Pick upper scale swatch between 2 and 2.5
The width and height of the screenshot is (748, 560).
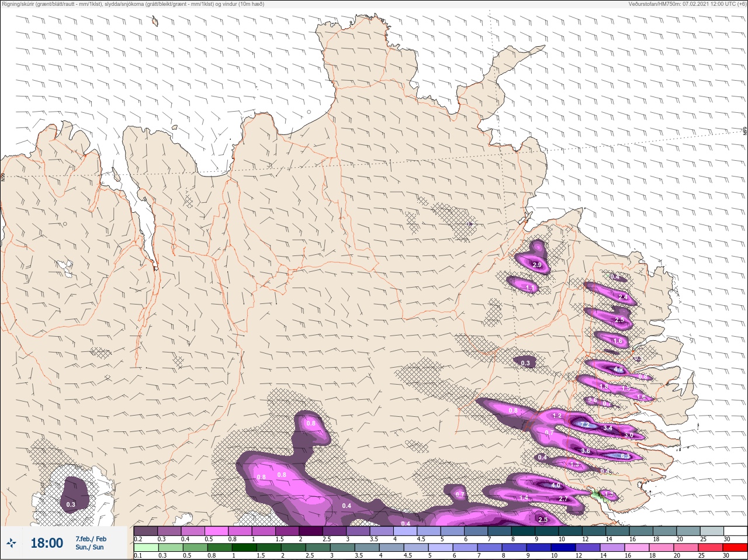click(x=311, y=531)
